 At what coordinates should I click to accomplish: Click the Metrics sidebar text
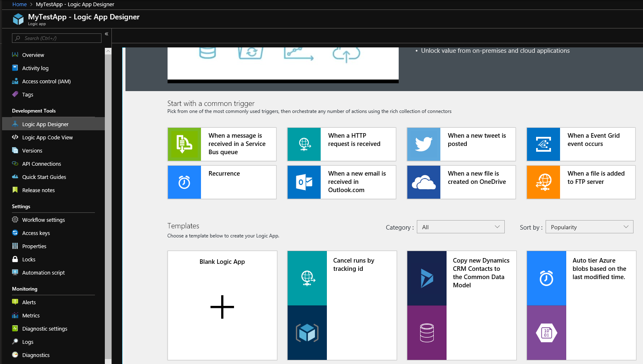click(x=31, y=315)
